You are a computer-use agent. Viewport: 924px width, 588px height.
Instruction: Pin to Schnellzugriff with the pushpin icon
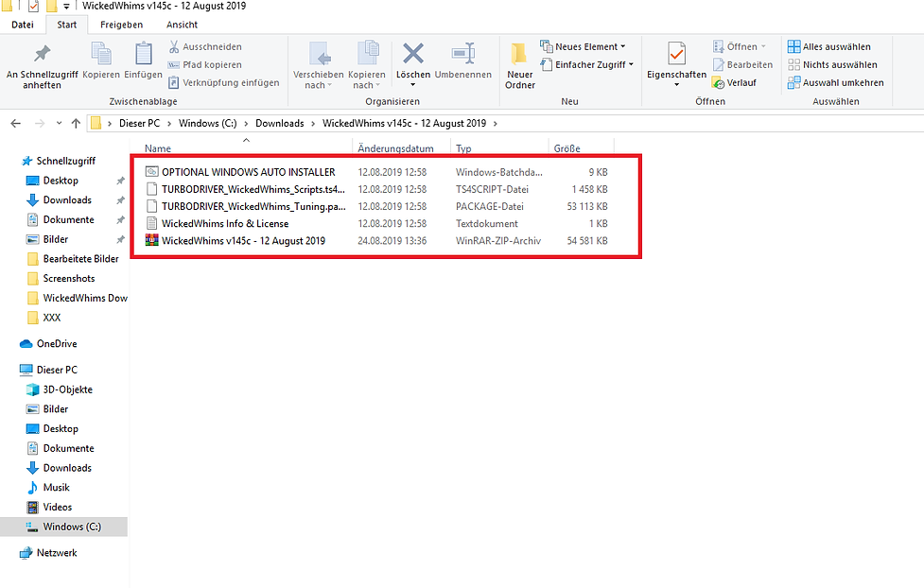click(42, 54)
